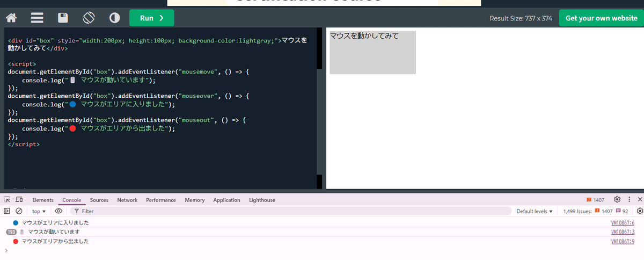Open the 1407 warnings badge in tab bar
Screen dimensions: 644x260
click(x=595, y=200)
